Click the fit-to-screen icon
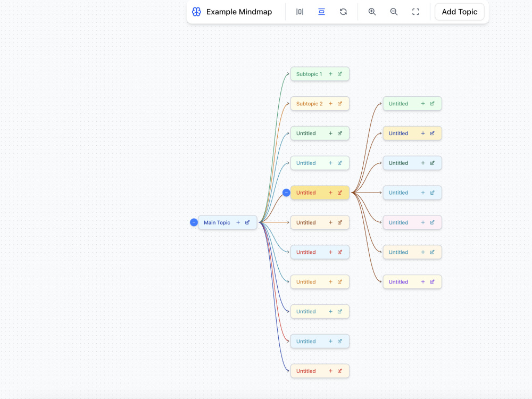The image size is (532, 399). [415, 12]
